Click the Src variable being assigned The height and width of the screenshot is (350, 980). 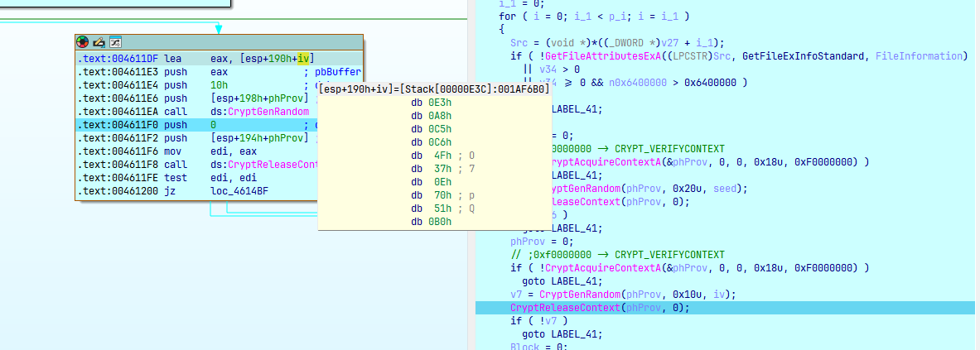[519, 42]
